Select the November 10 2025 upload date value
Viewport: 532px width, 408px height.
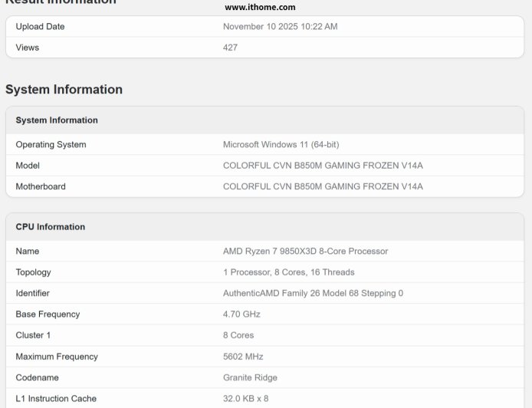pyautogui.click(x=280, y=27)
